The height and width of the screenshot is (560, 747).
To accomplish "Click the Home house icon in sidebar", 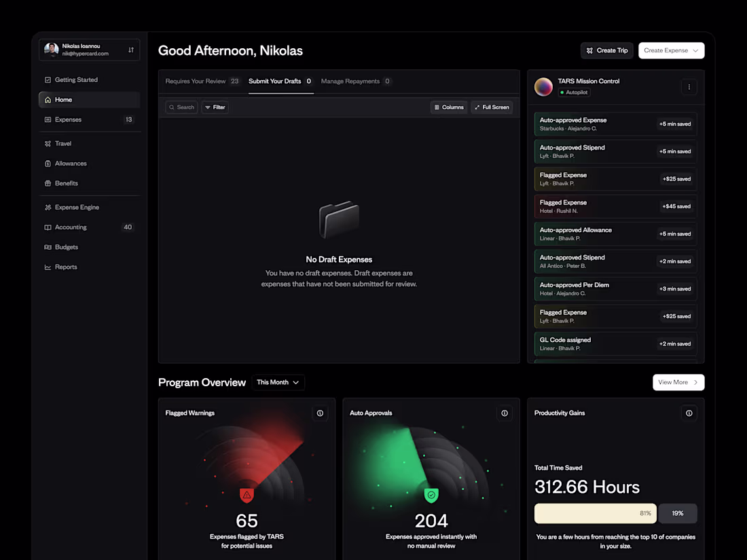I will pyautogui.click(x=48, y=100).
